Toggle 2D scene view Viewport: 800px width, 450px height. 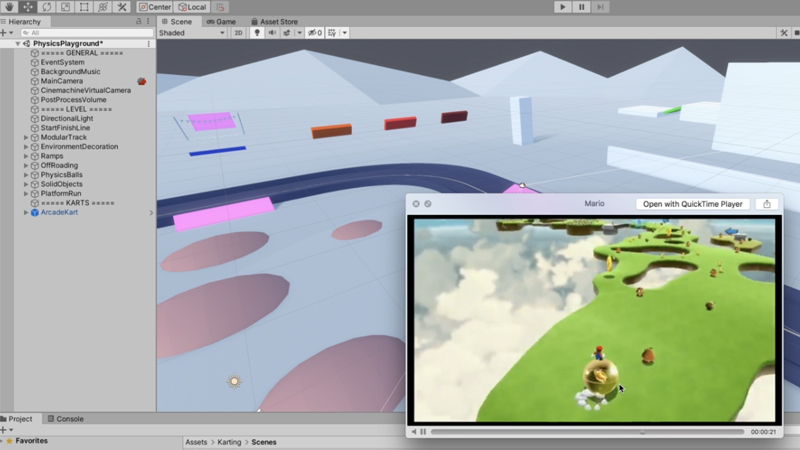click(238, 33)
